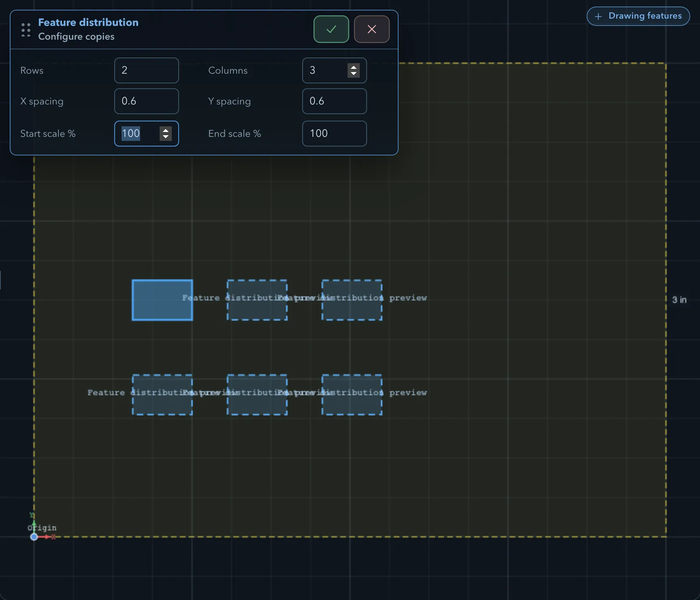The width and height of the screenshot is (700, 600).
Task: Click the top-row right dashed preview copy
Action: click(x=352, y=300)
